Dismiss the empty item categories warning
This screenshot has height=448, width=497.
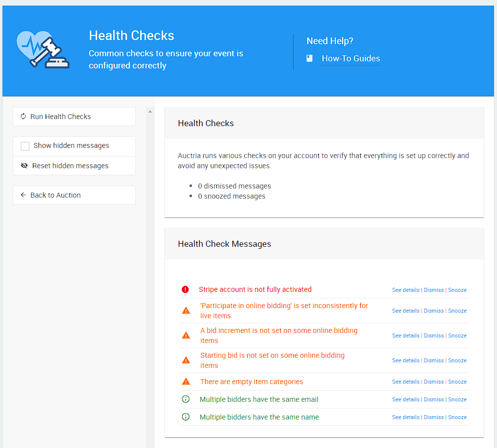tap(434, 382)
